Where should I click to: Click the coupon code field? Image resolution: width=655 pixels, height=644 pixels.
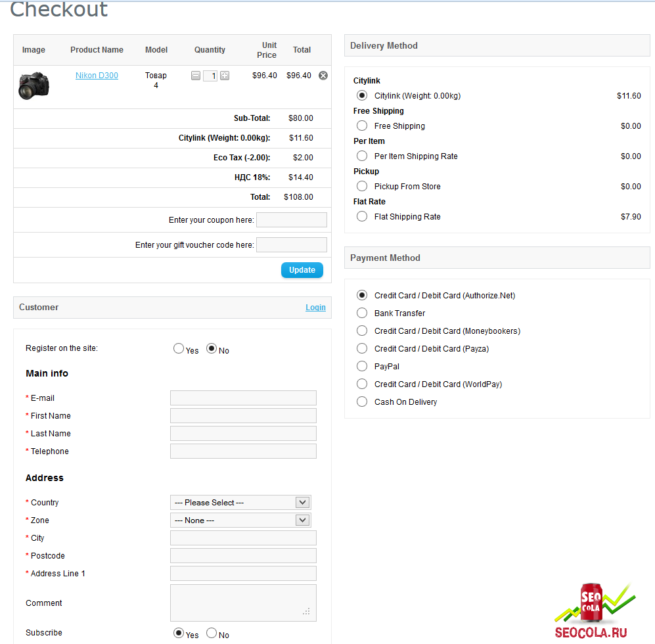point(292,220)
